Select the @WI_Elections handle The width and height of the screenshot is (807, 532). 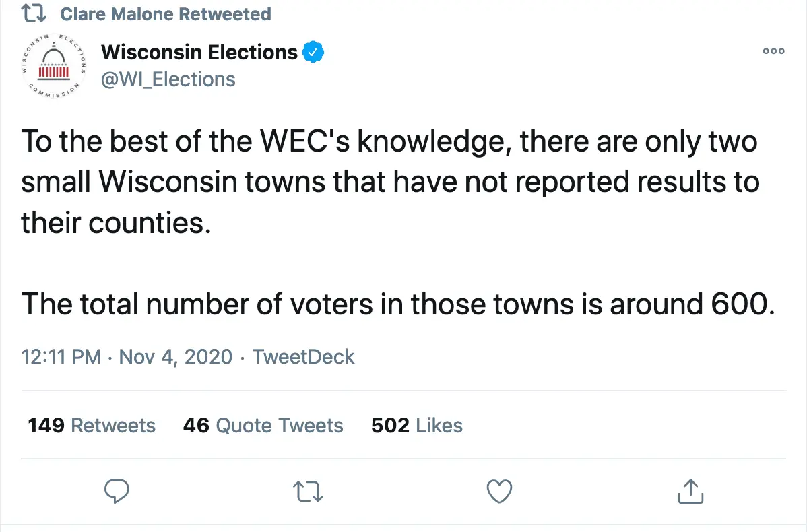168,79
